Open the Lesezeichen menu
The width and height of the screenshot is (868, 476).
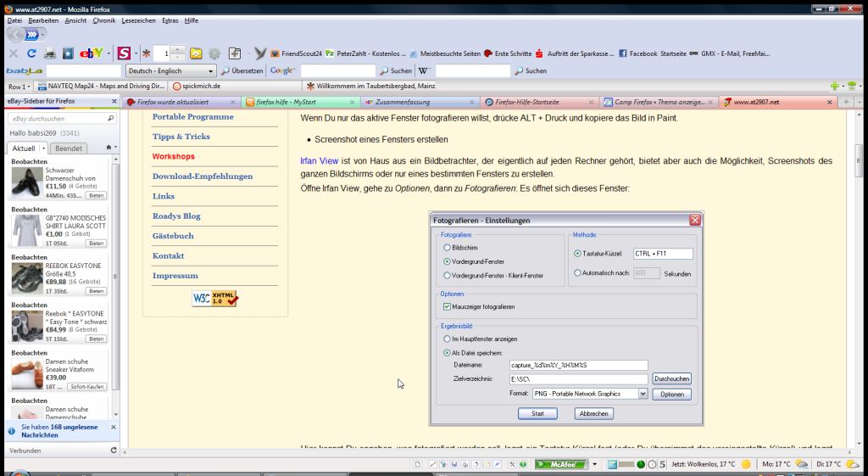point(139,20)
